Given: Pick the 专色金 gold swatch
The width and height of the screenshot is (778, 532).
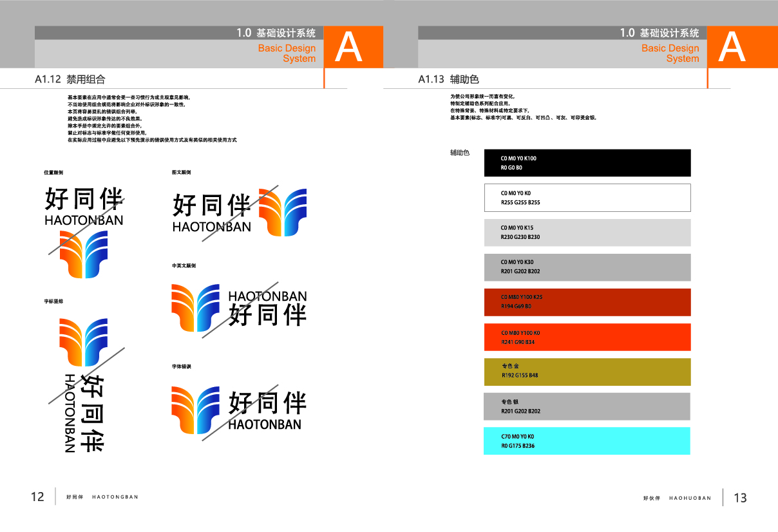Looking at the screenshot, I should coord(587,372).
